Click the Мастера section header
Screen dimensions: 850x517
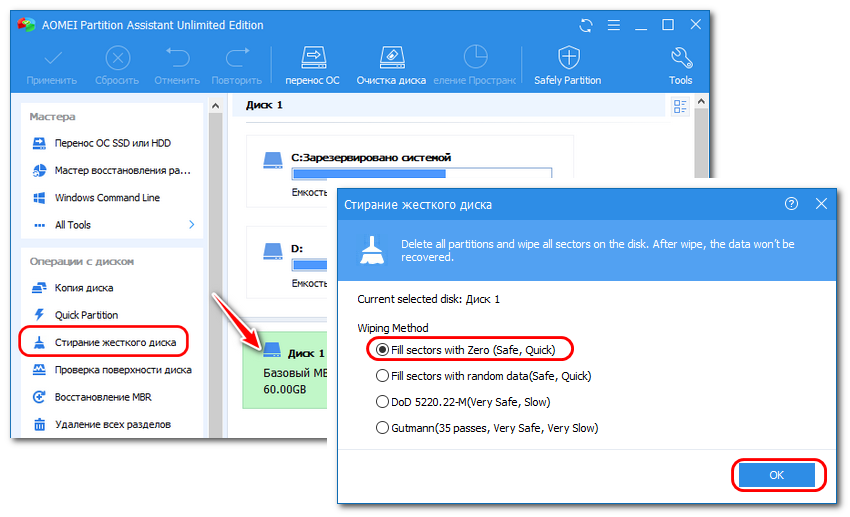point(53,117)
